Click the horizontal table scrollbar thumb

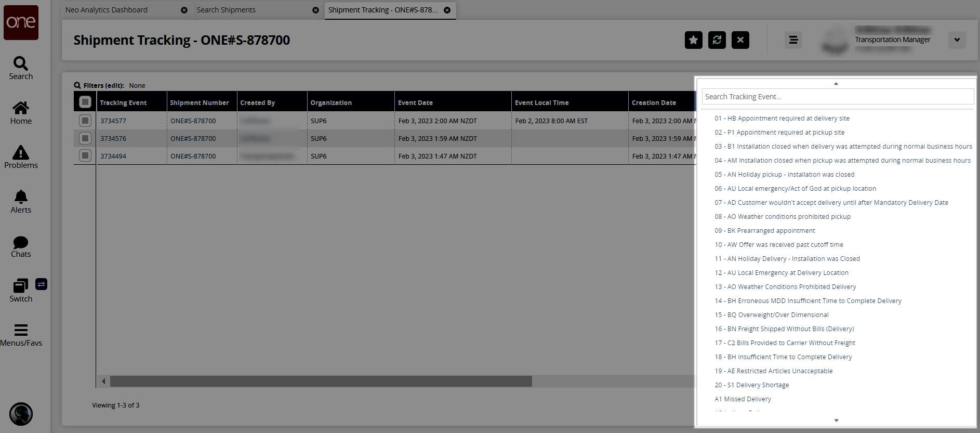321,382
